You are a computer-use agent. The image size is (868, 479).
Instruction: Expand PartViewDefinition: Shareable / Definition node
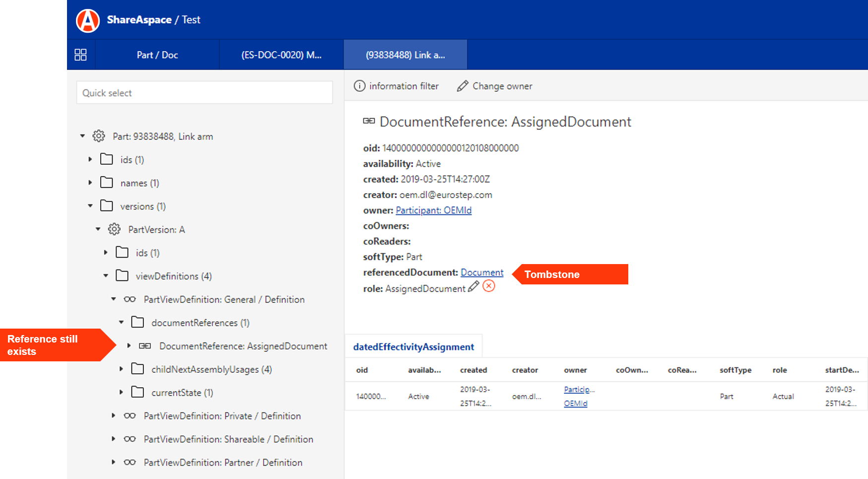114,439
